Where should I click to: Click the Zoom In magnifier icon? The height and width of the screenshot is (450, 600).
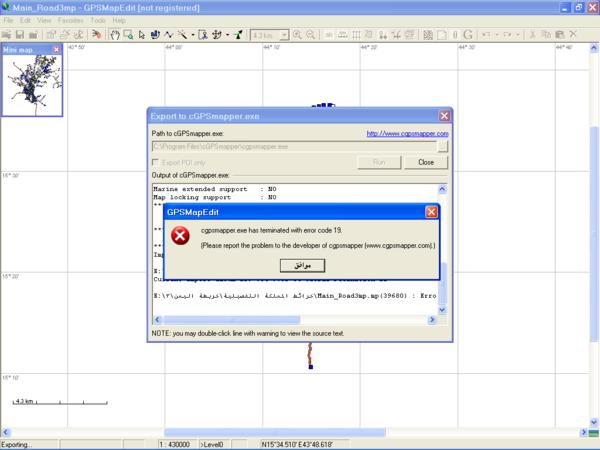point(297,35)
